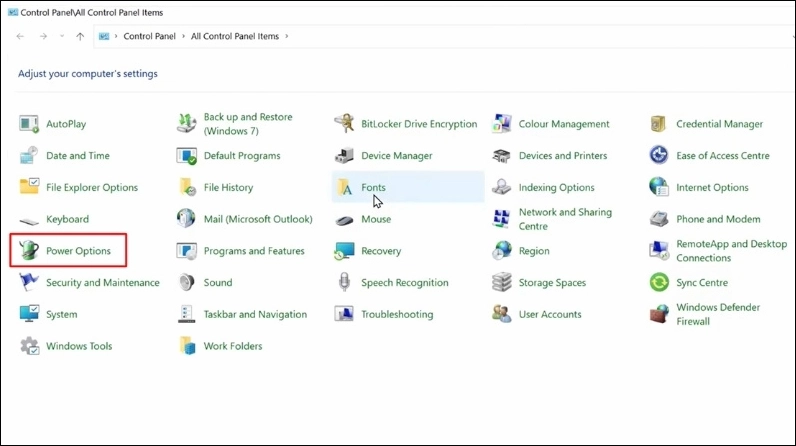Screen dimensions: 796x446
Task: Expand the chevron after All Control Panel Items
Action: (x=288, y=36)
